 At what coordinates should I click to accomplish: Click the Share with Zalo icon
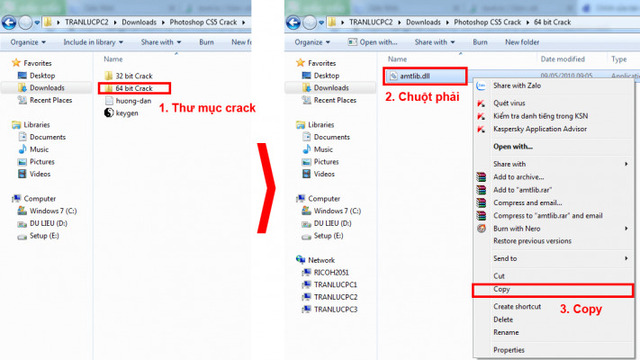(481, 86)
